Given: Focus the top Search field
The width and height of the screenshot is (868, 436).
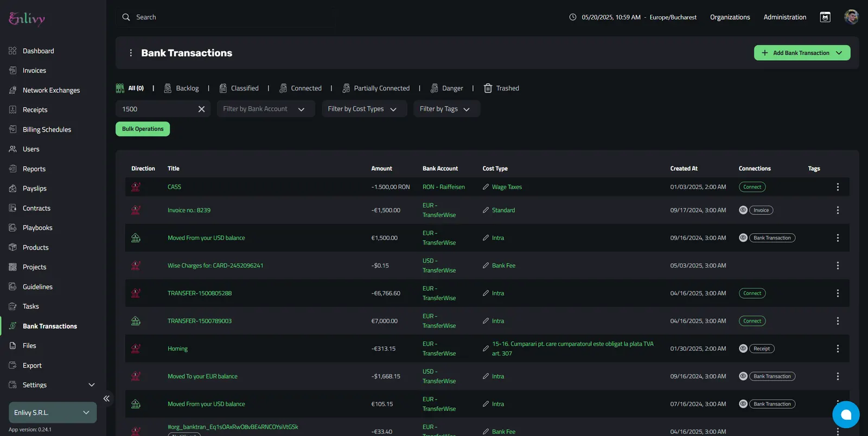Looking at the screenshot, I should pyautogui.click(x=225, y=17).
